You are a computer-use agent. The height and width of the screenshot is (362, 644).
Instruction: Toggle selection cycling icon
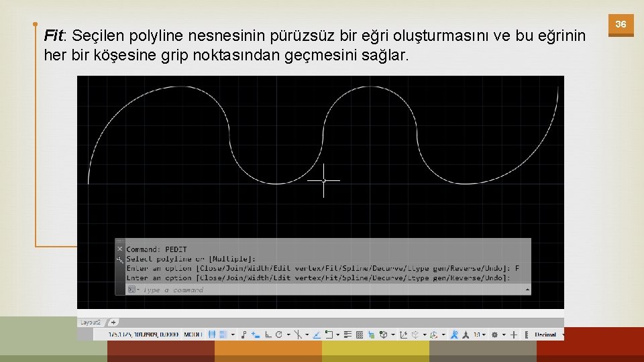[371, 335]
